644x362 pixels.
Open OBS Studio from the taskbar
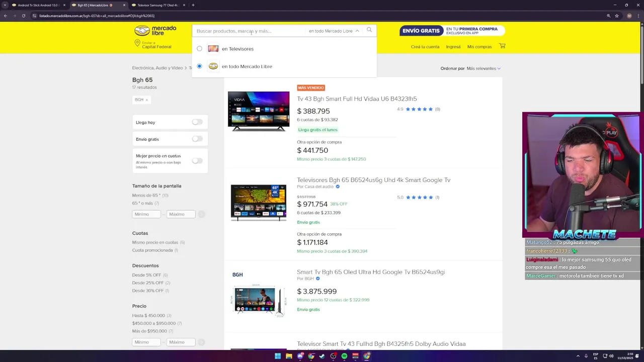coord(333,356)
